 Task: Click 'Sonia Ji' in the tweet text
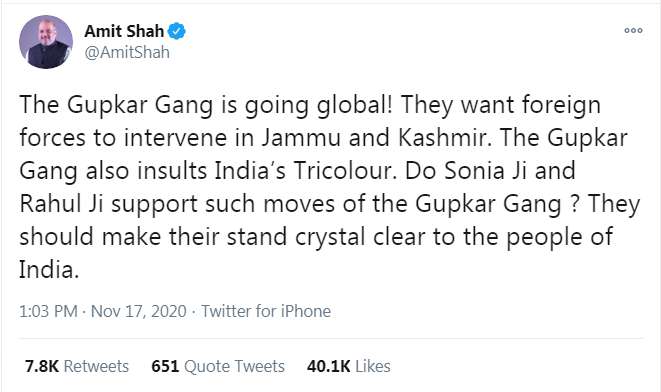tap(486, 171)
